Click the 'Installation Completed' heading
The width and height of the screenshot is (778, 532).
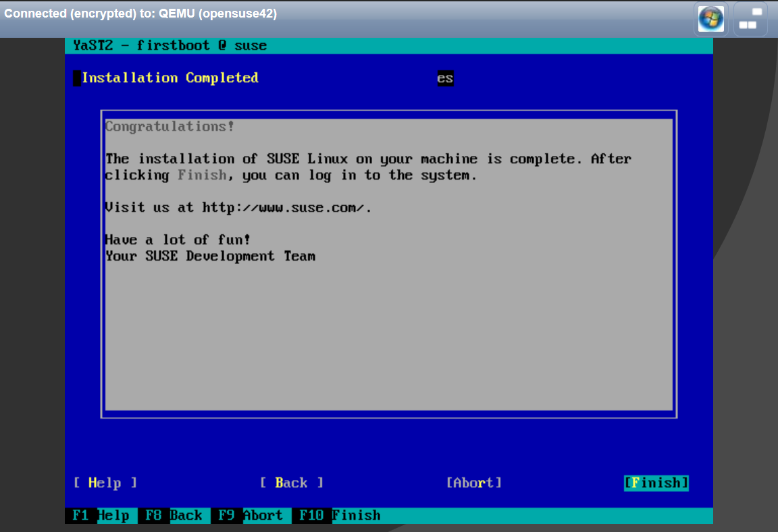click(x=170, y=78)
